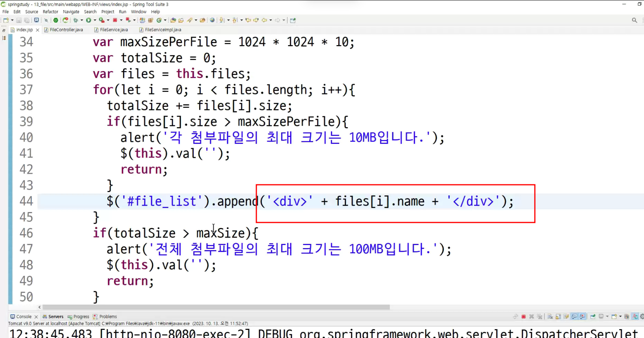
Task: Click the Clear Console icon
Action: (550, 317)
